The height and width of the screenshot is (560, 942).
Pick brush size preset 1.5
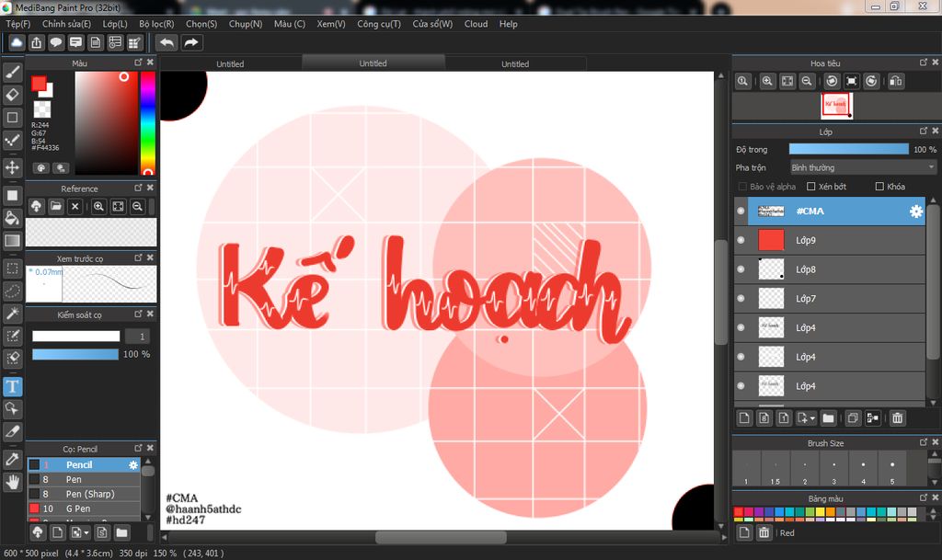point(775,469)
